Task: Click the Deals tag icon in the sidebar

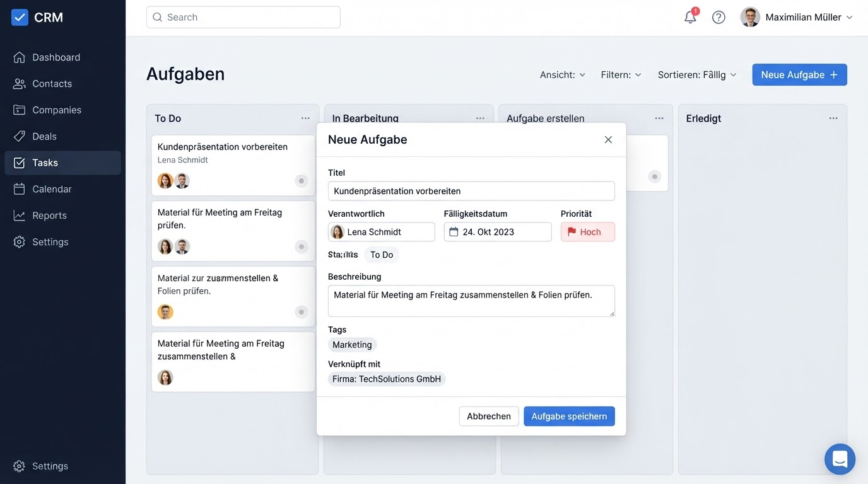Action: [20, 136]
